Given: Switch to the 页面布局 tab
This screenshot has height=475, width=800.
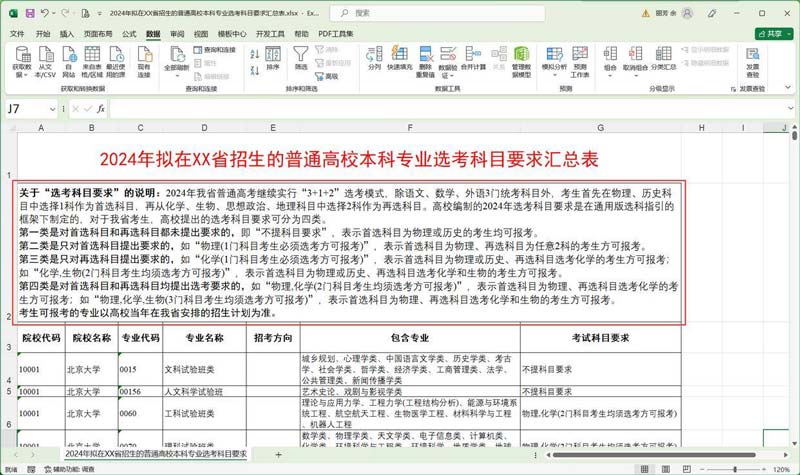Looking at the screenshot, I should (97, 34).
